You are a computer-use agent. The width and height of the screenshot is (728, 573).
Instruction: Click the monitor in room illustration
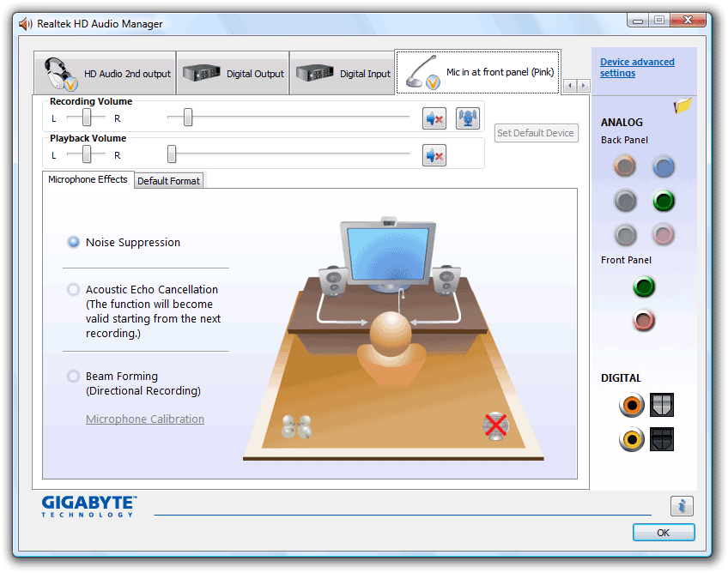point(388,254)
